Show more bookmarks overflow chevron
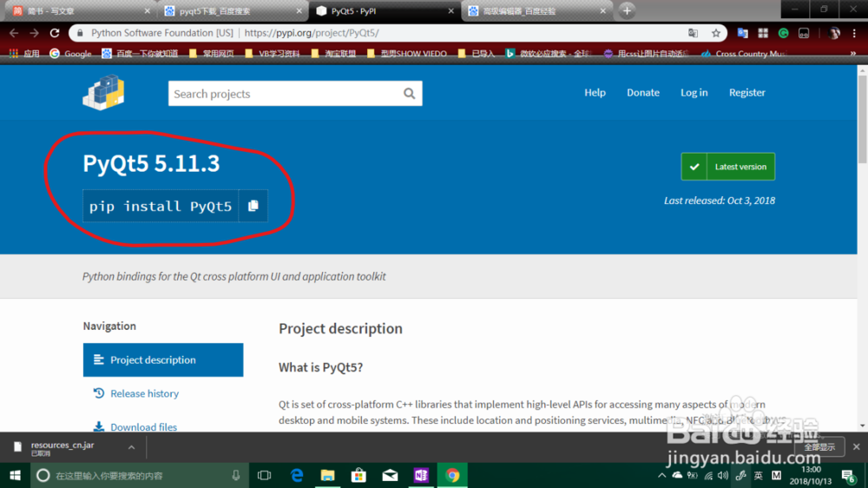868x488 pixels. tap(853, 54)
